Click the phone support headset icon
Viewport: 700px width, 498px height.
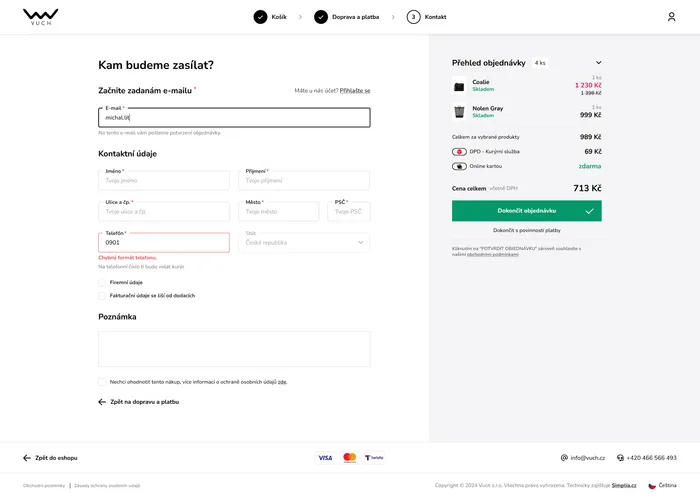[620, 458]
